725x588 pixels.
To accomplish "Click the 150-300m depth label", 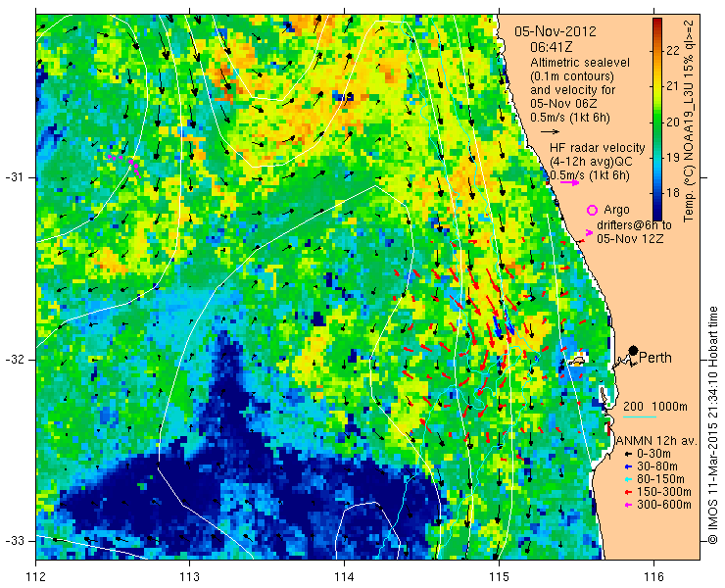I will click(x=664, y=491).
